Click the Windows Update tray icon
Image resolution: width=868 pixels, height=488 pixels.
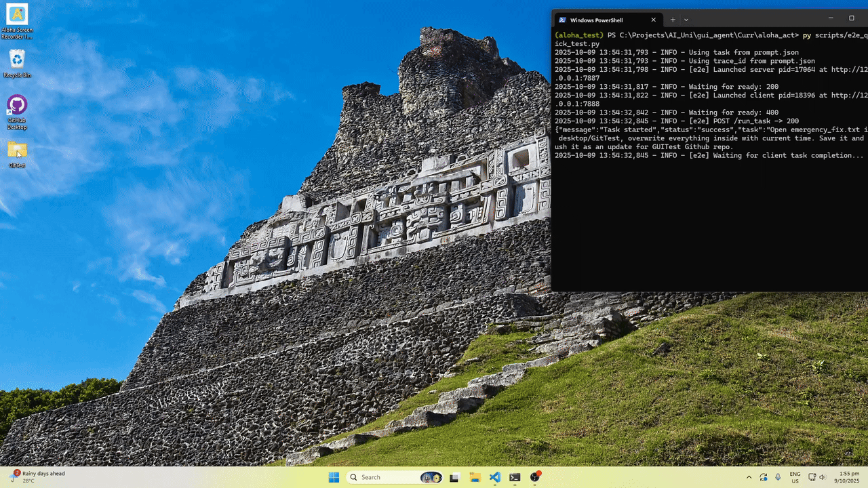764,477
